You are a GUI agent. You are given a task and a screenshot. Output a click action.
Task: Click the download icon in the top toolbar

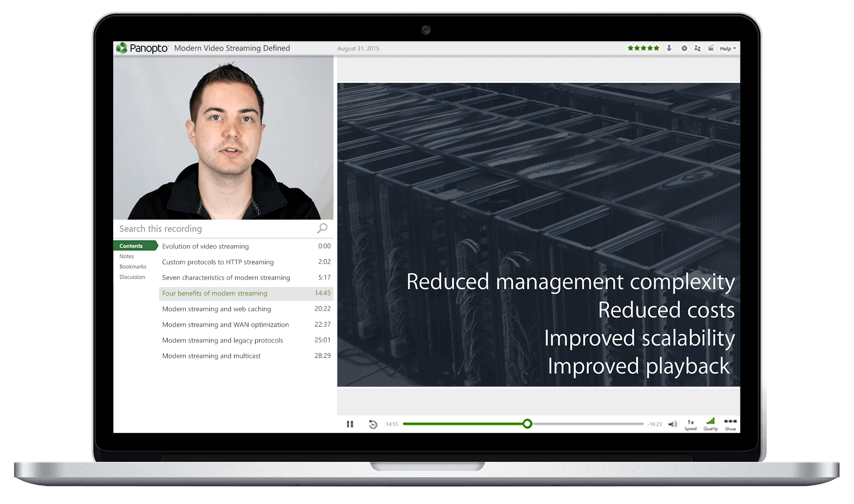pyautogui.click(x=669, y=48)
